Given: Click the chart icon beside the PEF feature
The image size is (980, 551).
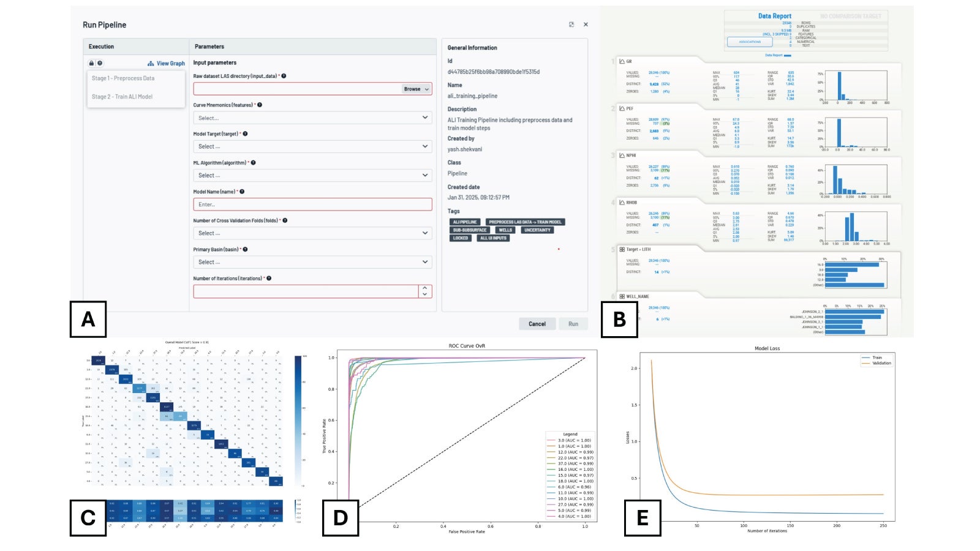Looking at the screenshot, I should [x=620, y=108].
